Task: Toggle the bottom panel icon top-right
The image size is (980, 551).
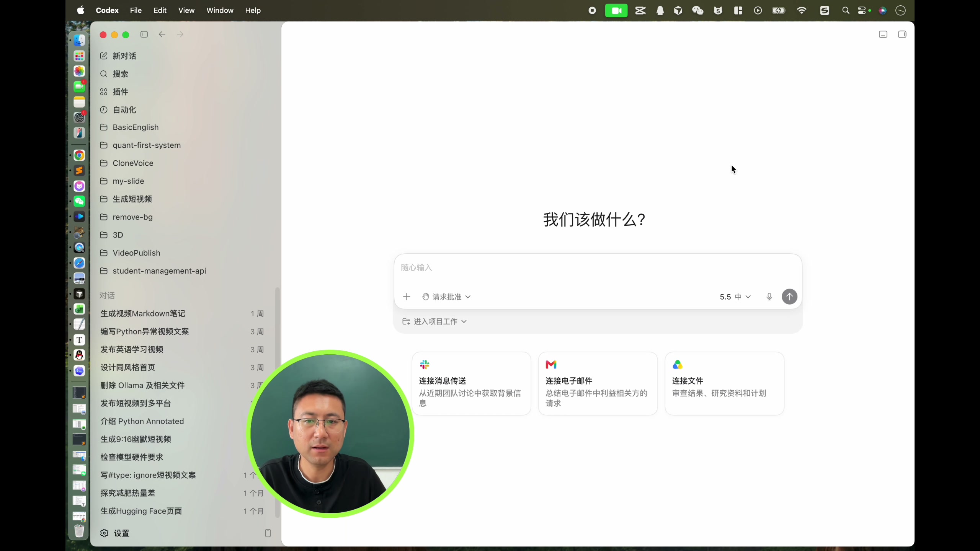Action: coord(883,34)
